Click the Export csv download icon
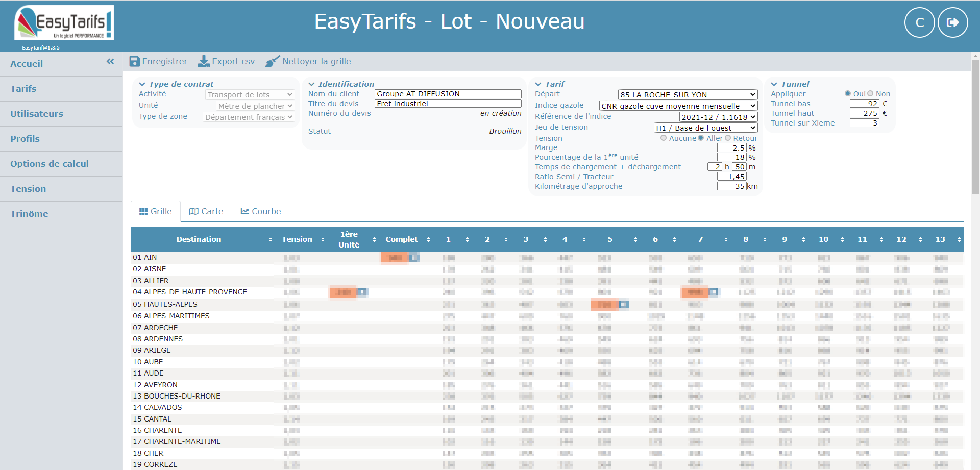This screenshot has width=980, height=470. [204, 62]
